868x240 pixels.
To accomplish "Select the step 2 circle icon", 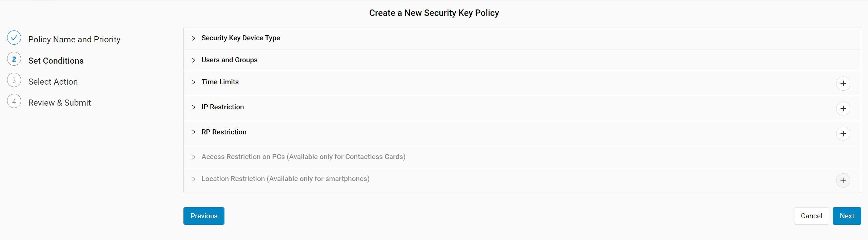I will click(x=14, y=59).
